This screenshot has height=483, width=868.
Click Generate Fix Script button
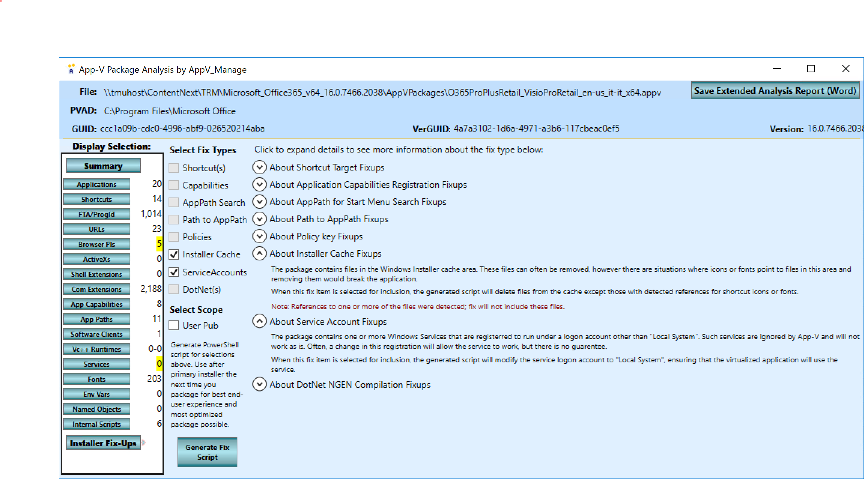(x=207, y=452)
